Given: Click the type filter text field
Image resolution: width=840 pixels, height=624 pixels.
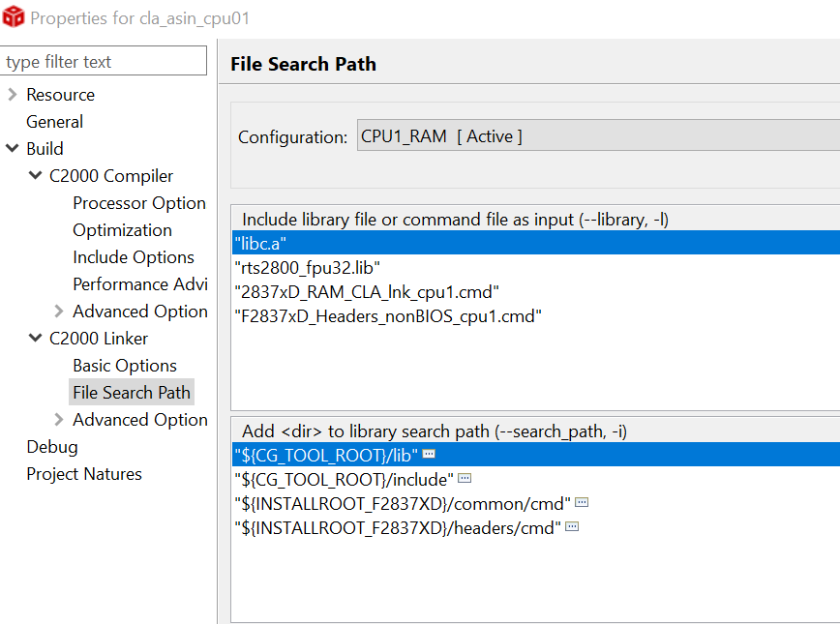Looking at the screenshot, I should [104, 62].
